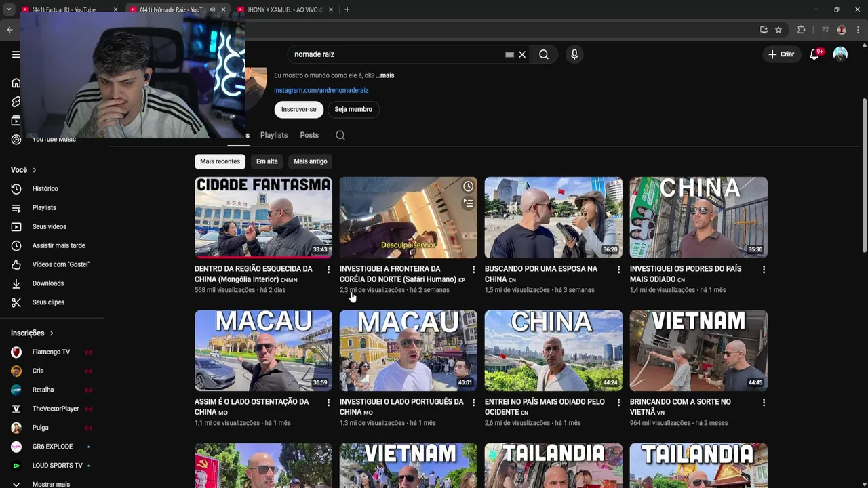Open options menu for CORÉIA DO NORTE video
Viewport: 868px width, 488px height.
coord(473,270)
